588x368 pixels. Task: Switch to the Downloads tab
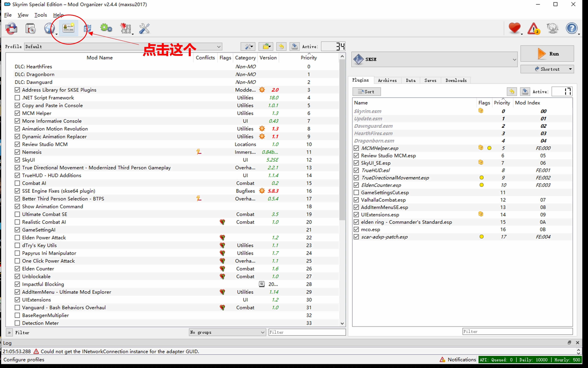coord(456,80)
